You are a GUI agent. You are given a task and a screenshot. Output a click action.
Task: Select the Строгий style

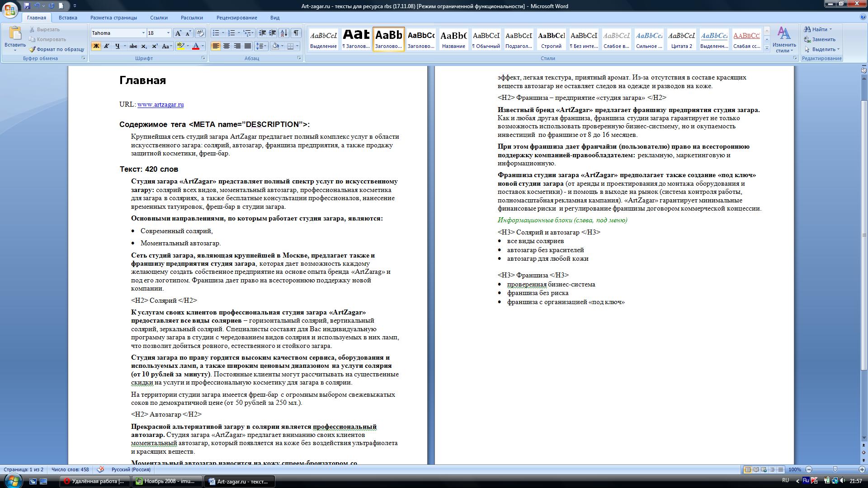tap(552, 39)
